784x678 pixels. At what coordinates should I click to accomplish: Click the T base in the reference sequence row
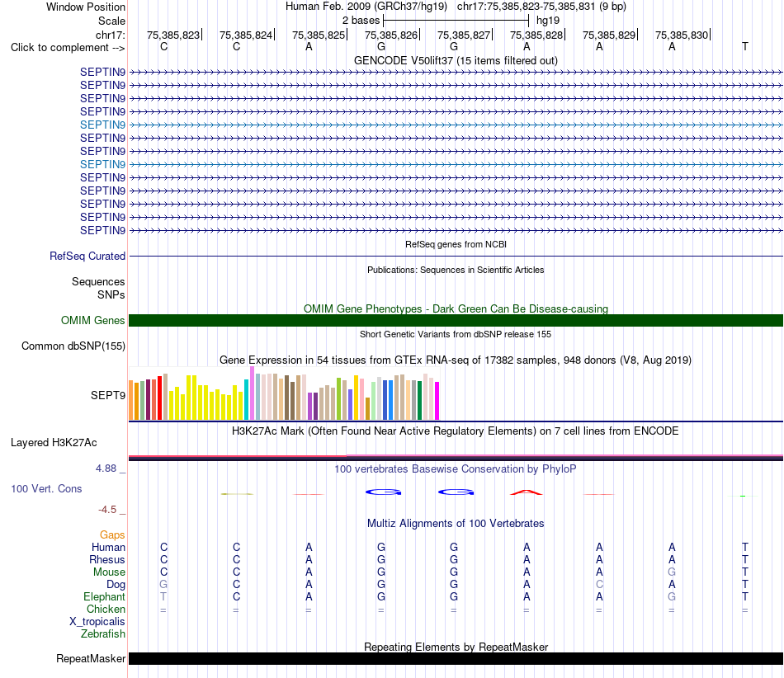(745, 46)
